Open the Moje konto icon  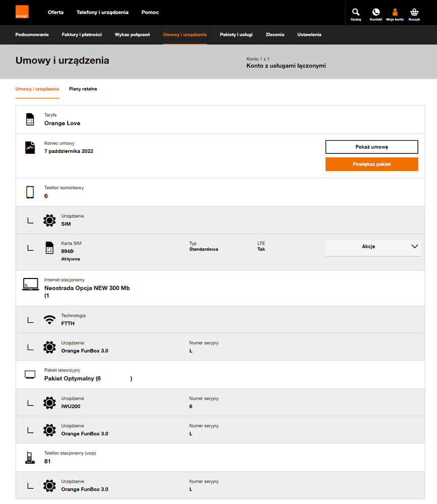(395, 13)
